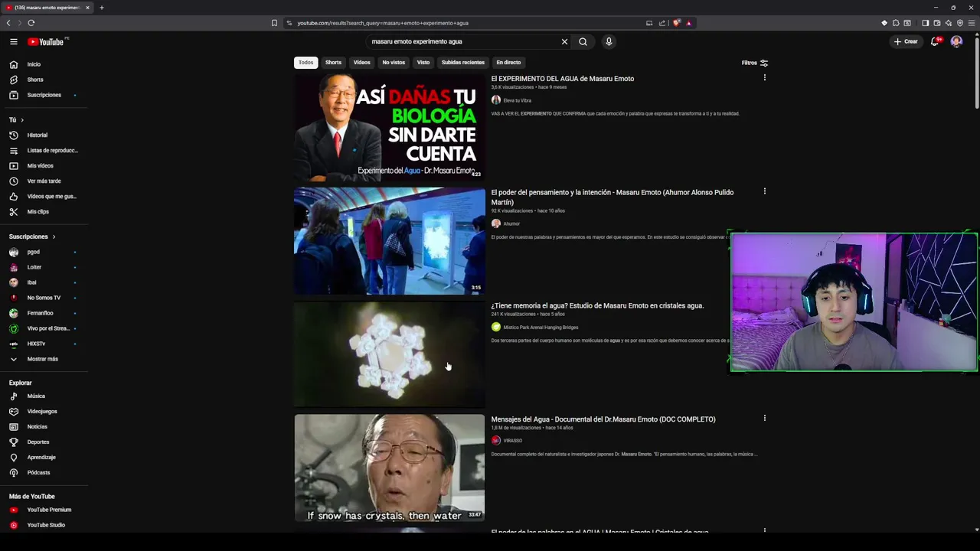980x551 pixels.
Task: Open Mis videos in the sidebar
Action: (44, 166)
